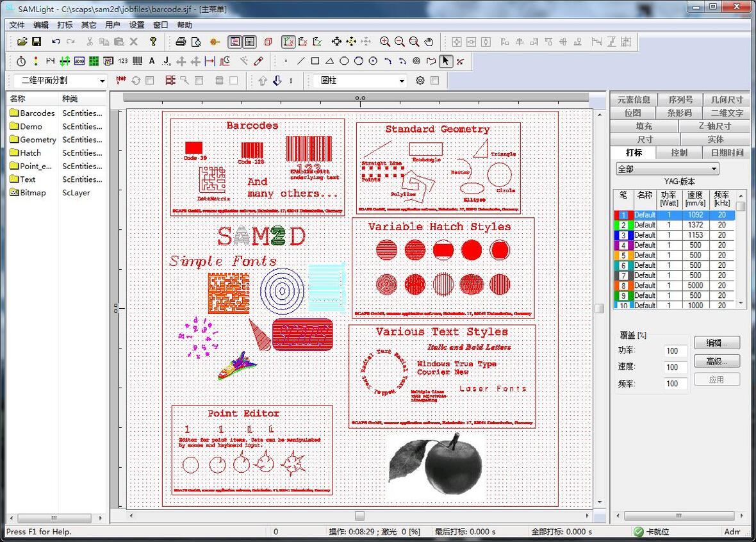
Task: Click the printer icon
Action: pyautogui.click(x=181, y=42)
